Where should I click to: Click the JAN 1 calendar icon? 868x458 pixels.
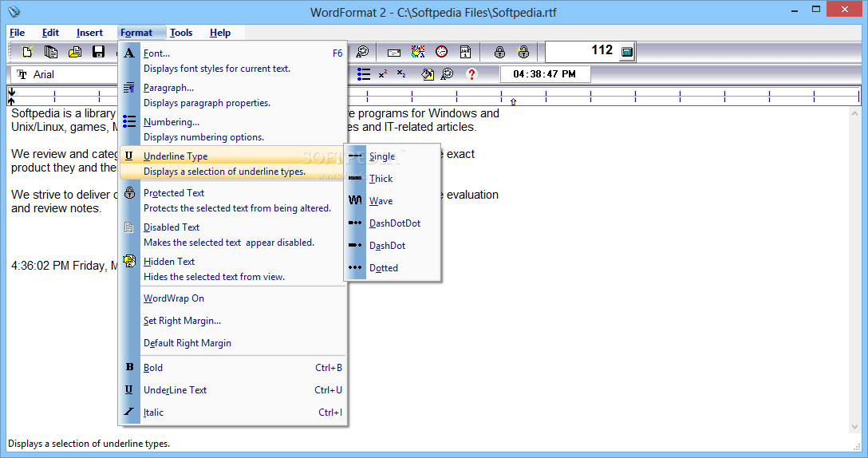pos(466,52)
